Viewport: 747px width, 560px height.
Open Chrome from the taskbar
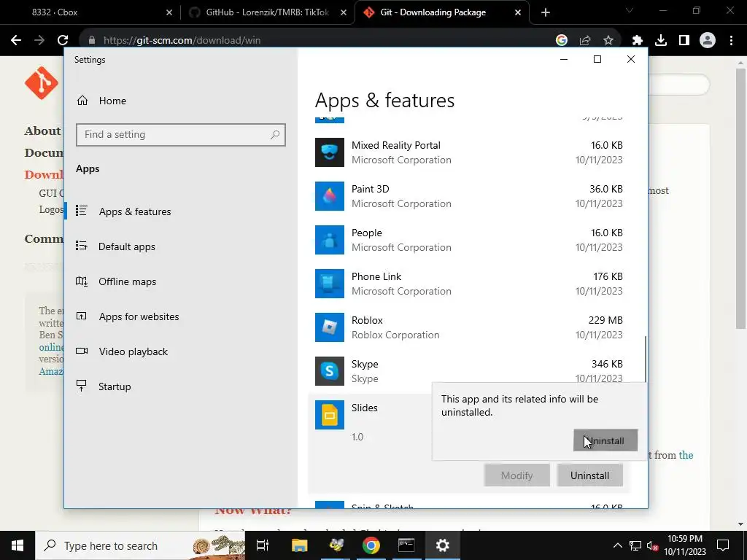coord(371,545)
